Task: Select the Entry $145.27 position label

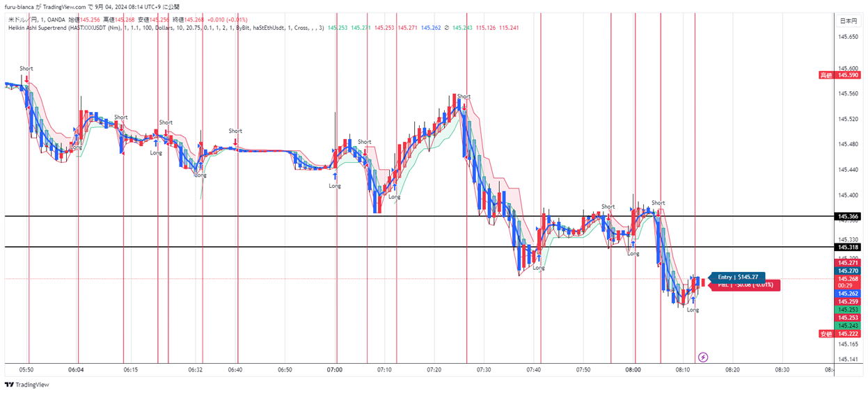Action: (737, 277)
